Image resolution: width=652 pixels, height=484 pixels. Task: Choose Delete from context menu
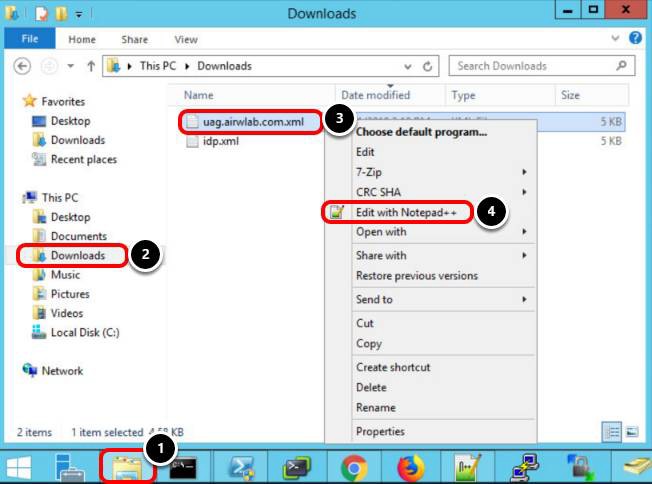click(x=371, y=388)
